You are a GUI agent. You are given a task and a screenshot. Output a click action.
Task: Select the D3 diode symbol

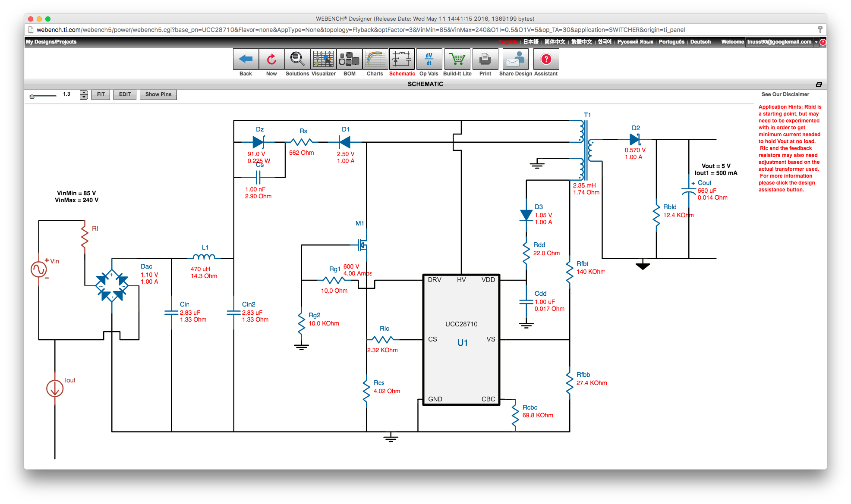(x=526, y=215)
